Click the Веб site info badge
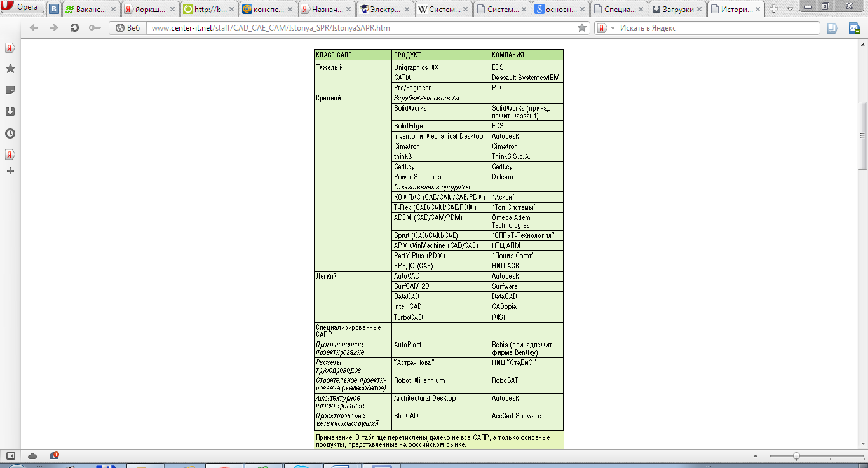Screen dimensions: 868x468 pyautogui.click(x=128, y=28)
